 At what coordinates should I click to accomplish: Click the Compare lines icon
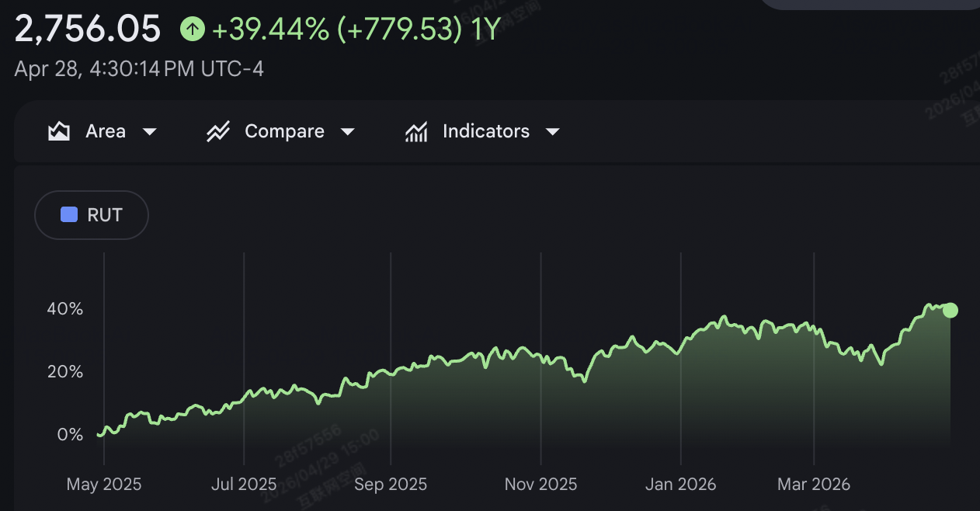click(x=218, y=131)
